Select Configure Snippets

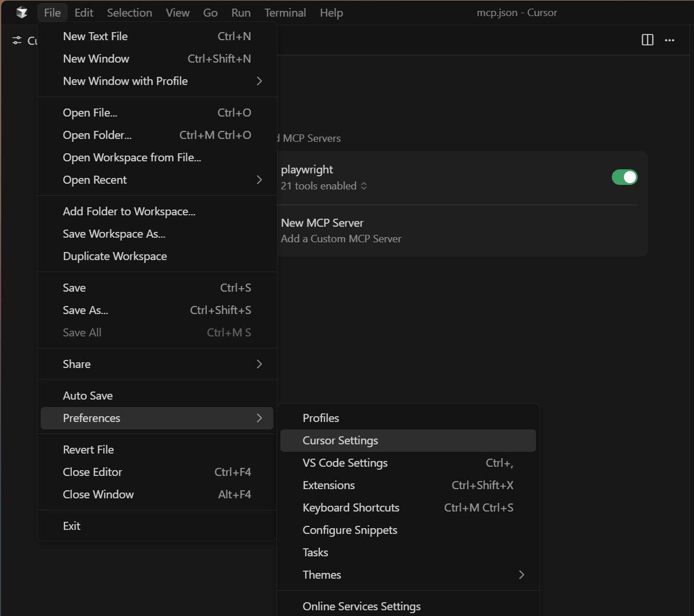pos(408,530)
